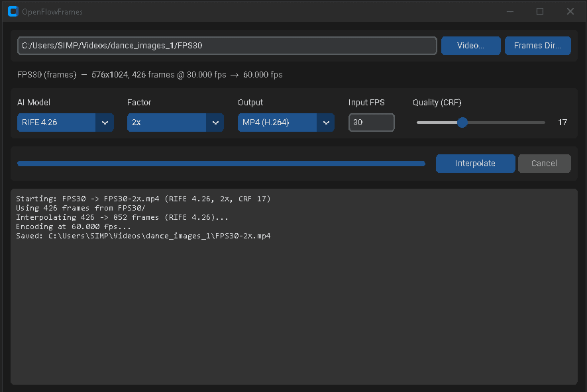Expand the Factor dropdown set to 2x
Screen dimensions: 587x392
(175, 122)
